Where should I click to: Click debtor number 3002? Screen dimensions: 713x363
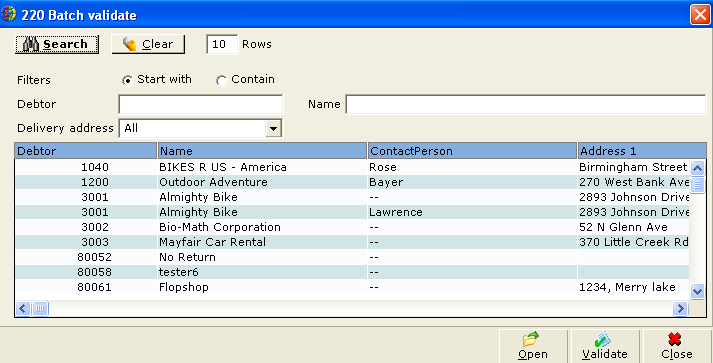click(x=95, y=227)
